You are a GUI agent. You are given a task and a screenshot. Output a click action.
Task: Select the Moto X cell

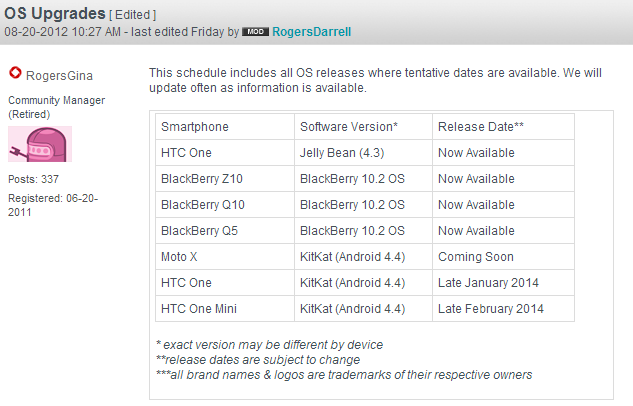tap(180, 257)
